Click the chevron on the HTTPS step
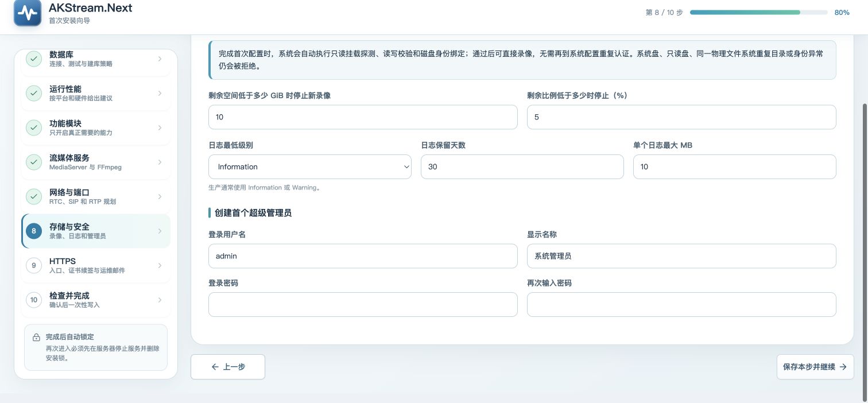 (x=160, y=265)
